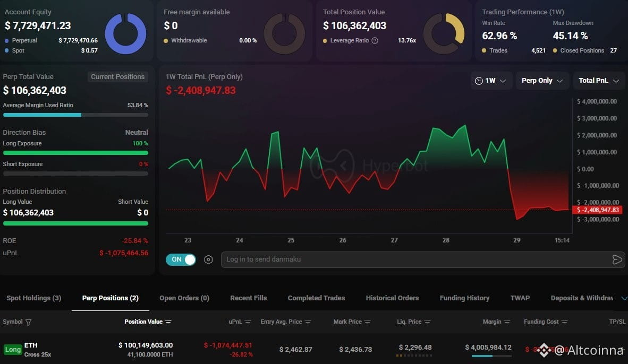
Task: Sort by Margin column icon
Action: (507, 322)
